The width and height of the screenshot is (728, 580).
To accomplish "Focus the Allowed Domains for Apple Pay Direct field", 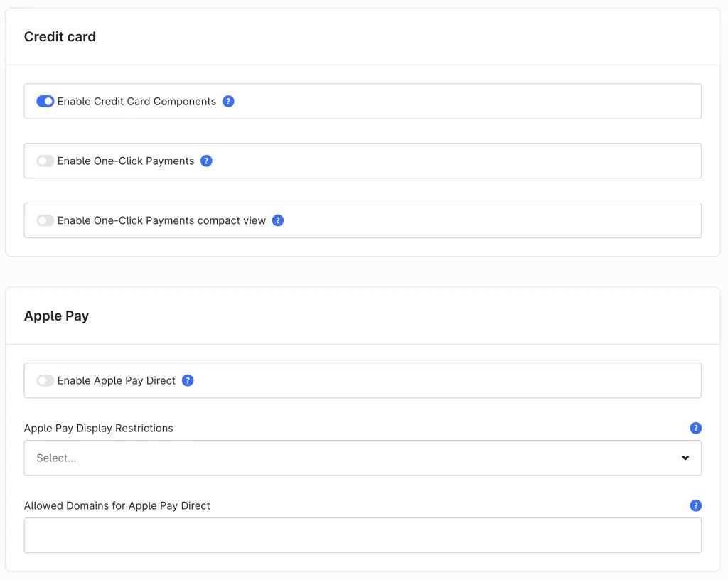I will 363,535.
